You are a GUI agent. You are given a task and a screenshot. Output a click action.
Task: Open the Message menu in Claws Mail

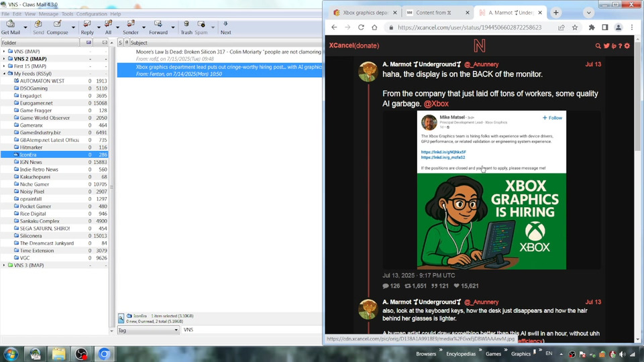coord(48,14)
